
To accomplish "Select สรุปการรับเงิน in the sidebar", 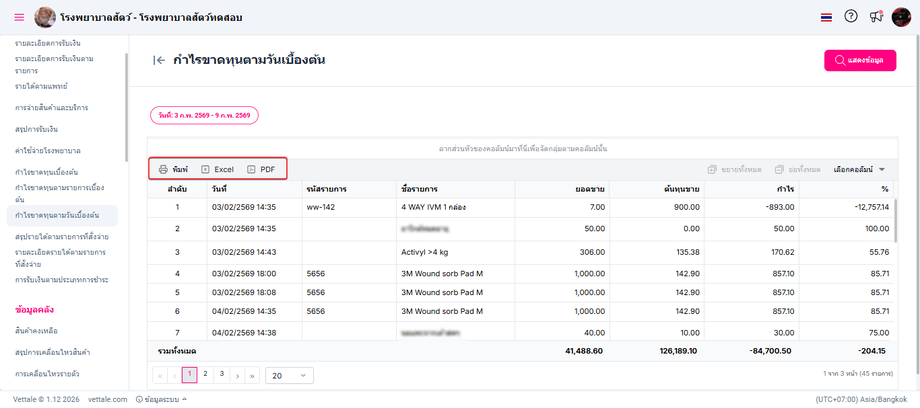I will point(36,129).
